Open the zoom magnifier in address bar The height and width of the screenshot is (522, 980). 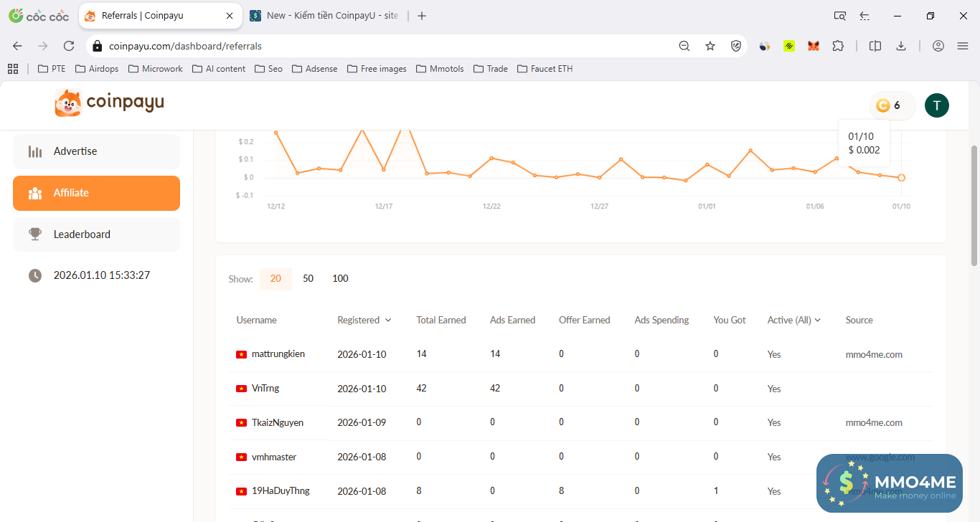pos(684,46)
